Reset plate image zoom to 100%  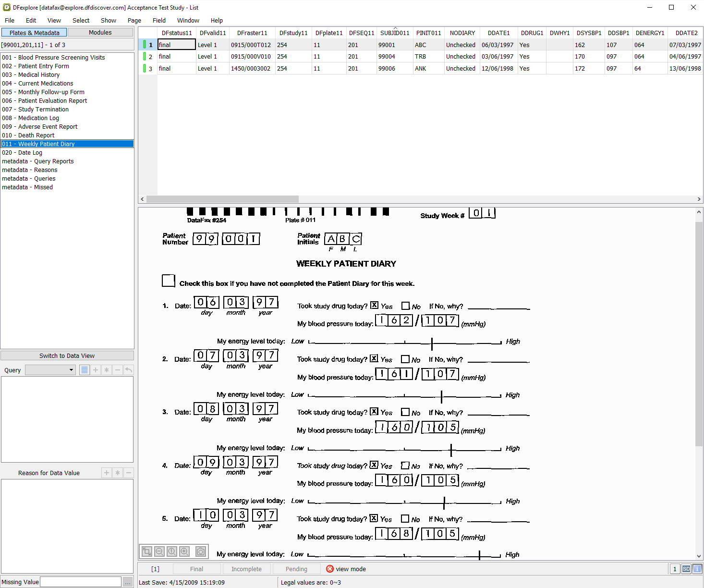(x=172, y=551)
